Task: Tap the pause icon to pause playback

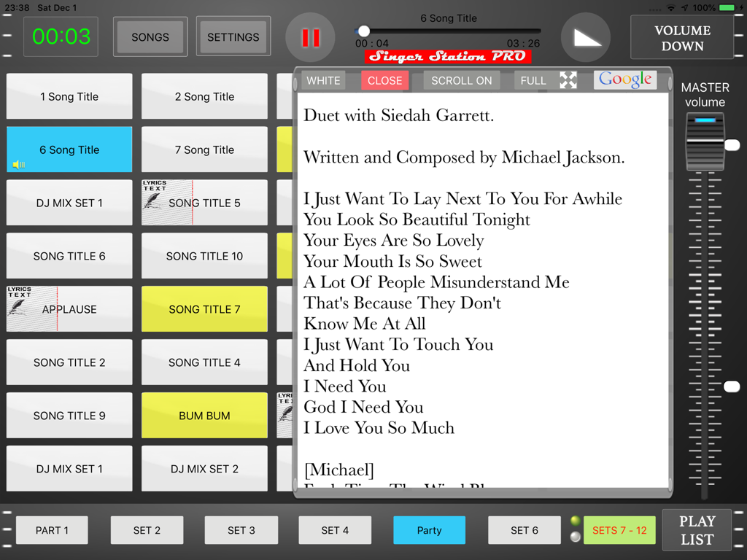Action: tap(310, 36)
